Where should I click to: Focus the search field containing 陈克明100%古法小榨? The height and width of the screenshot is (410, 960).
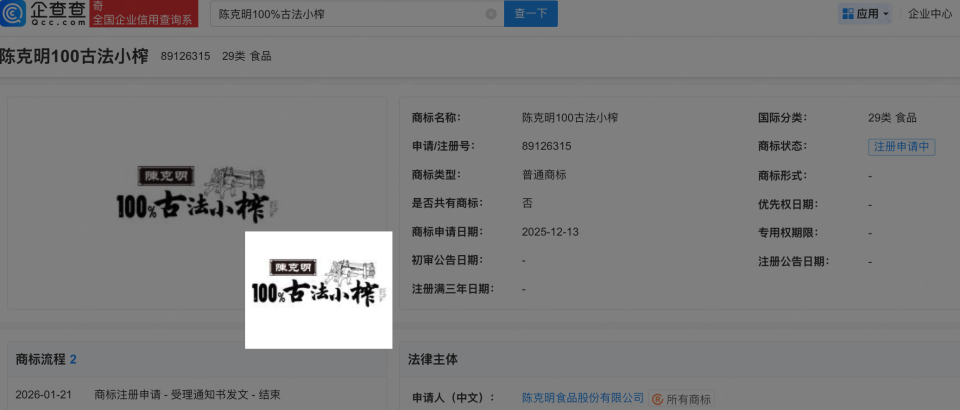357,13
